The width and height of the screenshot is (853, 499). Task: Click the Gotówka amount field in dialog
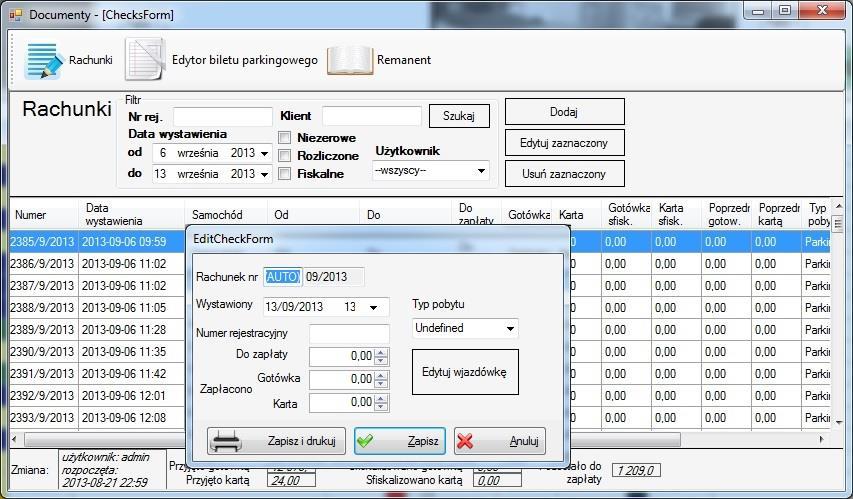pyautogui.click(x=343, y=379)
